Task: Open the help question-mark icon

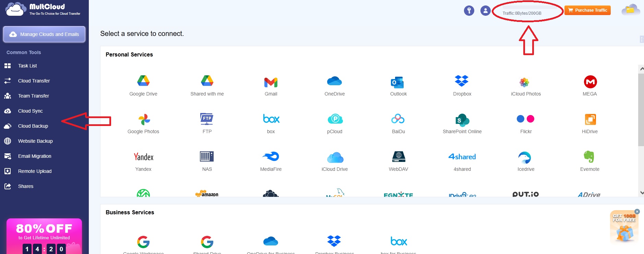Action: (x=469, y=11)
